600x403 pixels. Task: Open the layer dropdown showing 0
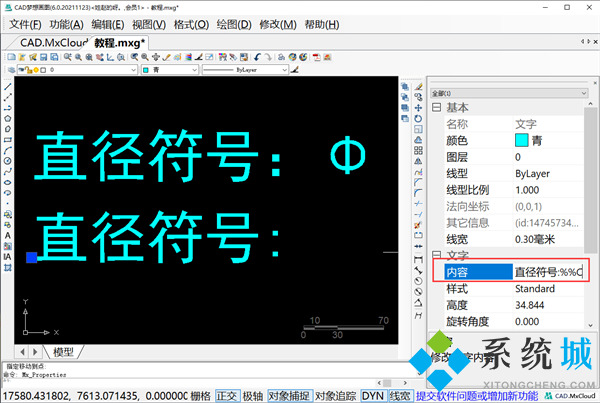(x=78, y=70)
